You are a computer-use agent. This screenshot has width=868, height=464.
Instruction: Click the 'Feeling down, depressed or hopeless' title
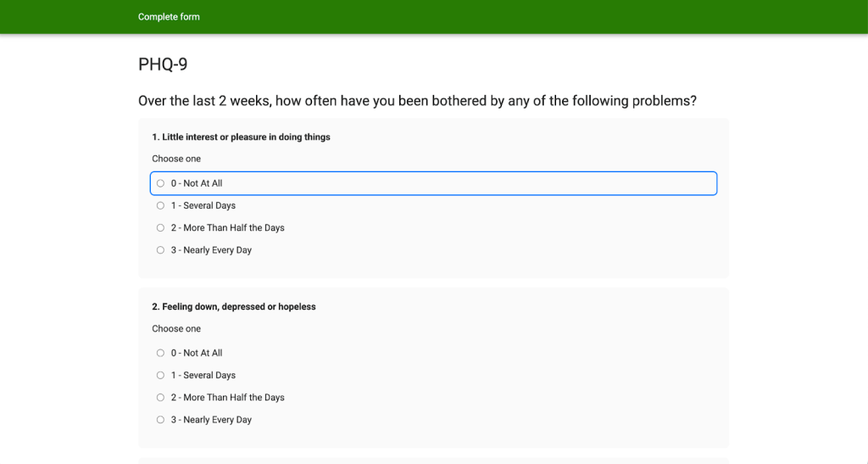click(x=233, y=307)
